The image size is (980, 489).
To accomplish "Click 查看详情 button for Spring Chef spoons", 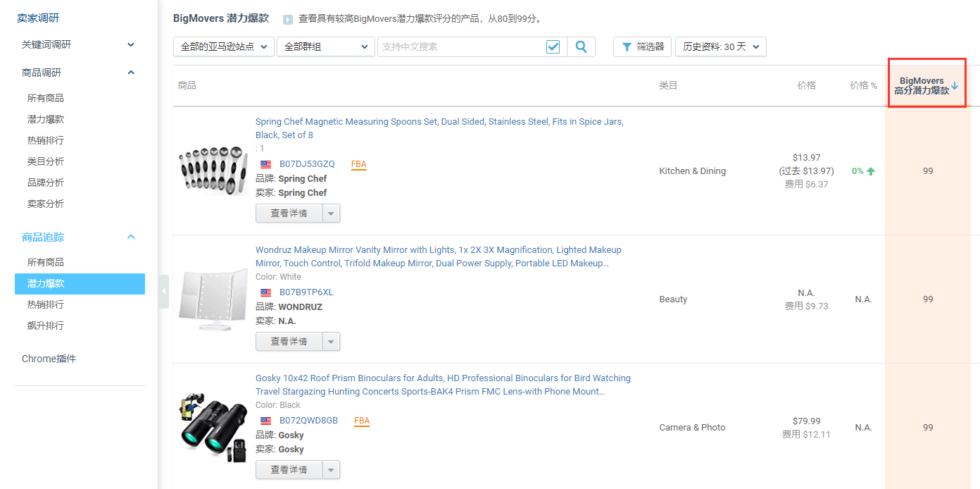I will (289, 213).
